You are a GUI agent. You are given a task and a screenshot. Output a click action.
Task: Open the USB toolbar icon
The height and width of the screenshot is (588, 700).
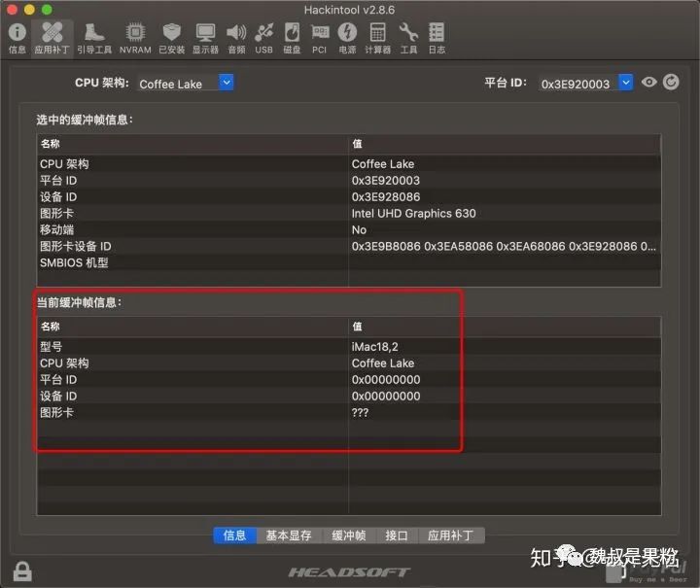pyautogui.click(x=263, y=38)
